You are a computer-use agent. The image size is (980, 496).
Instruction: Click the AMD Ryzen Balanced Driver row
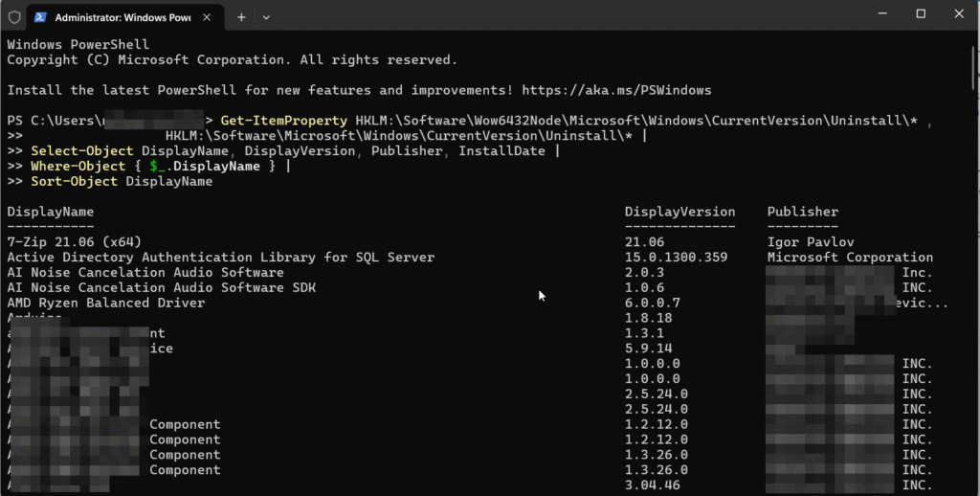pyautogui.click(x=105, y=303)
